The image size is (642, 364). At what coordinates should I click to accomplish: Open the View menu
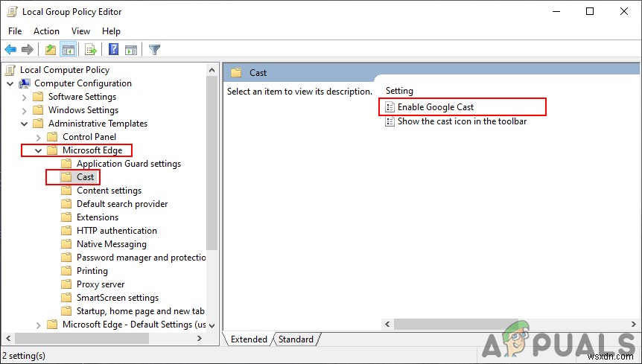click(x=80, y=31)
